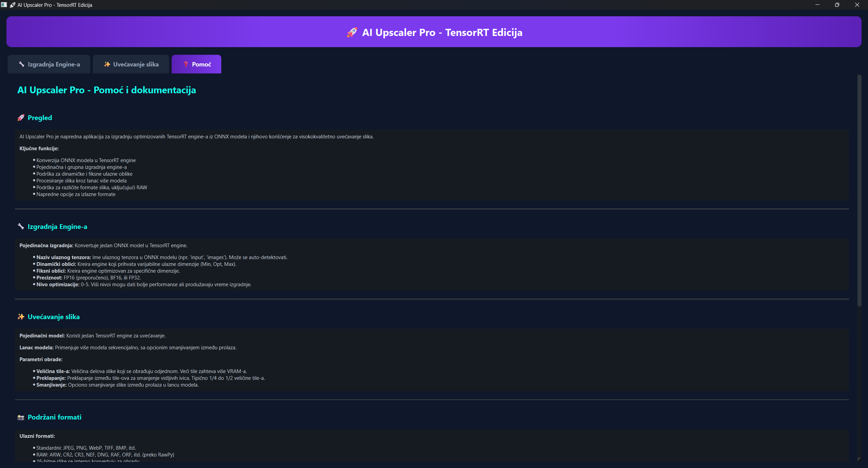Click 'Konverzija ONNX modela u TensorRT engine'
868x468 pixels.
point(86,160)
